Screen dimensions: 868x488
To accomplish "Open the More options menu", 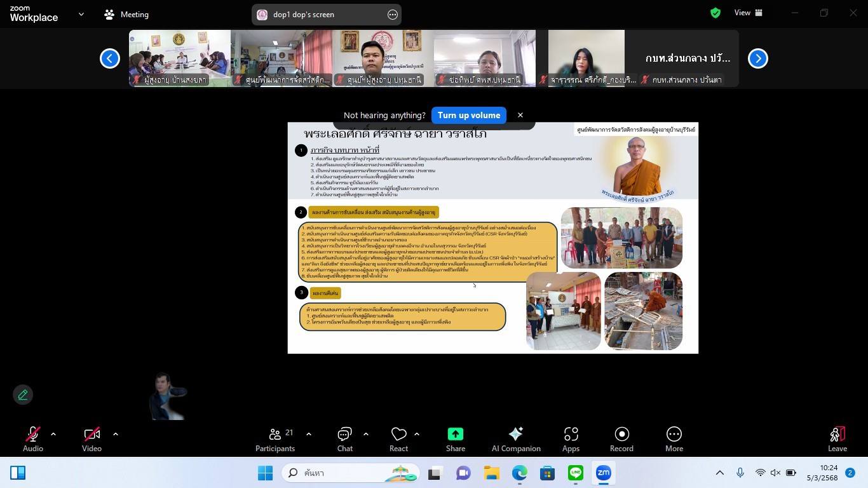I will [x=674, y=439].
